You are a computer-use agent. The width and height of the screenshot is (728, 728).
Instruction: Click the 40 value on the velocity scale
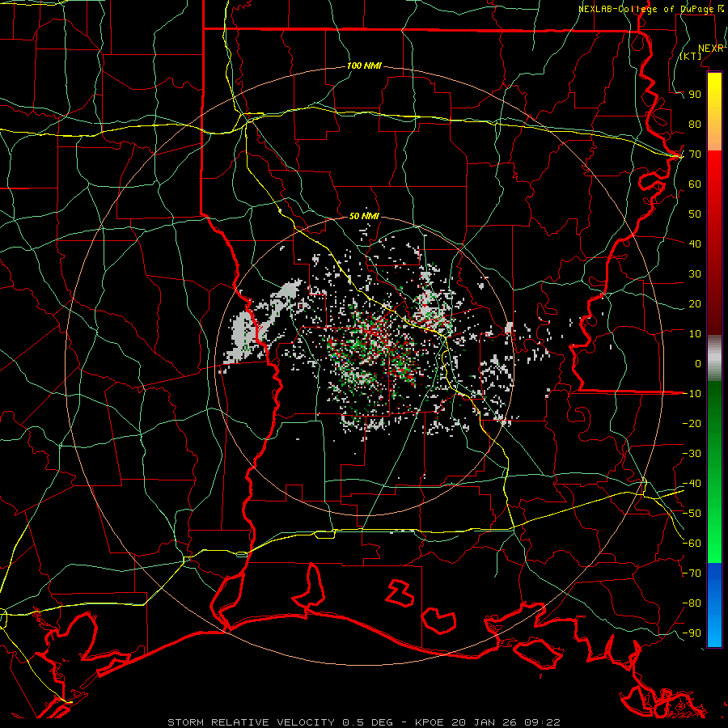[695, 244]
